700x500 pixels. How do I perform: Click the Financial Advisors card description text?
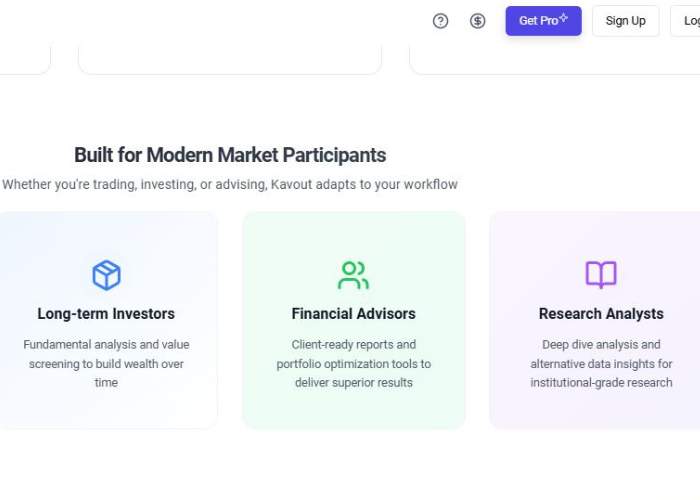[x=354, y=363]
